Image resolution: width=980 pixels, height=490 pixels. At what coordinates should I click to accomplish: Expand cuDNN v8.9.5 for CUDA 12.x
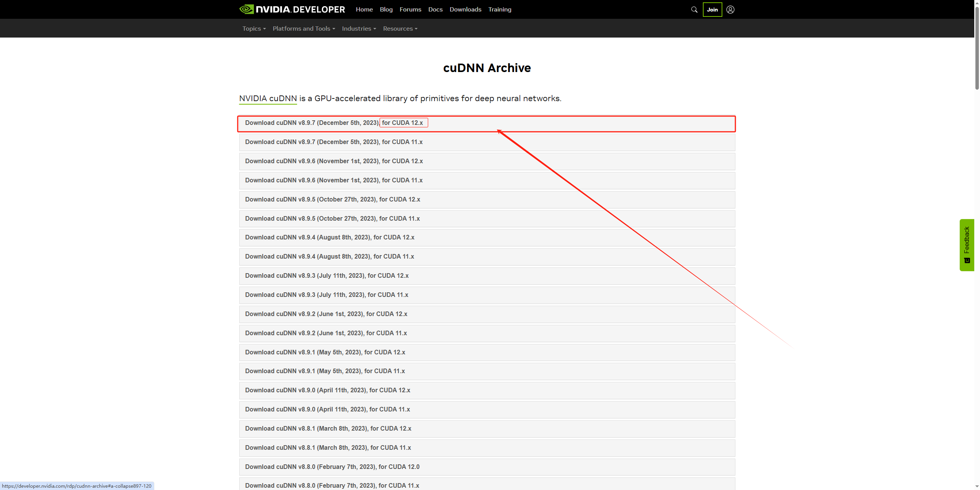click(487, 200)
